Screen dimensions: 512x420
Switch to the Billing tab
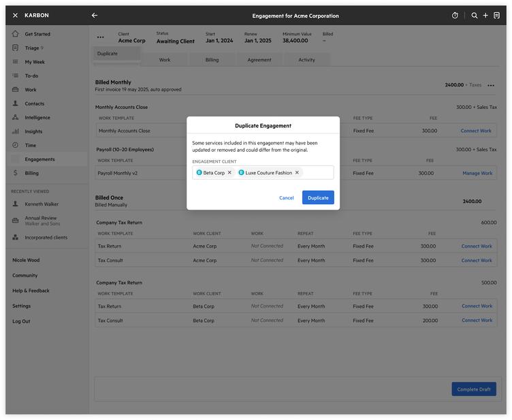212,60
